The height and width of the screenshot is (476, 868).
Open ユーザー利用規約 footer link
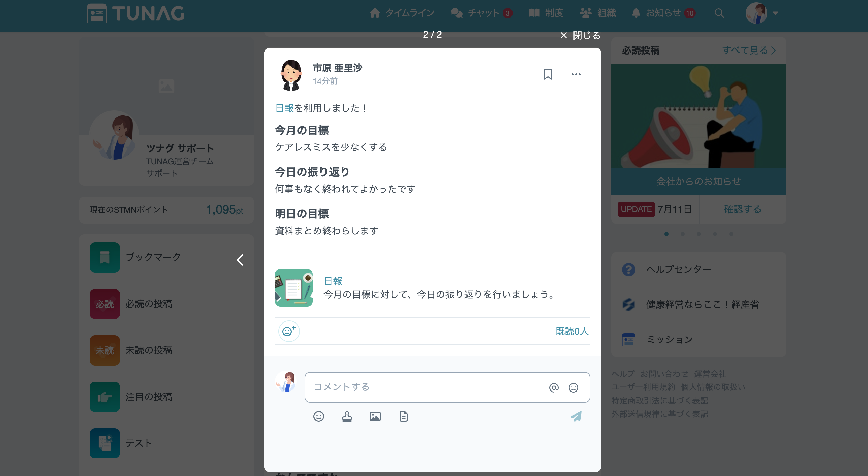click(643, 387)
